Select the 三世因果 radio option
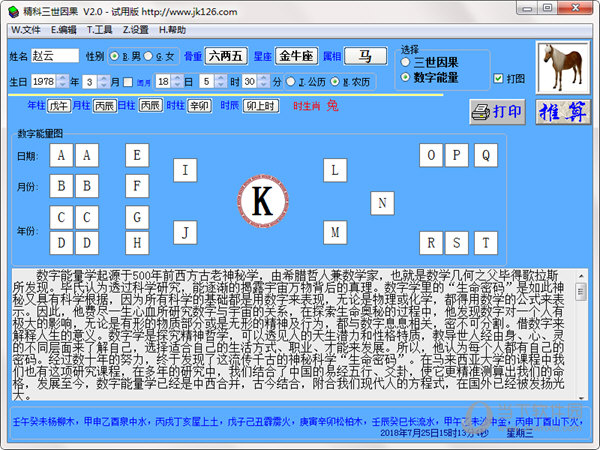600x450 pixels. click(x=405, y=62)
